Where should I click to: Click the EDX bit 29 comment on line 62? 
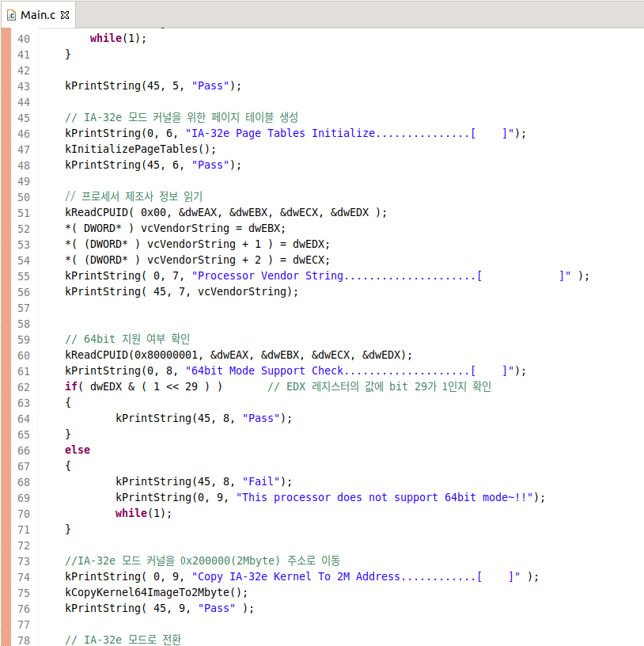380,386
